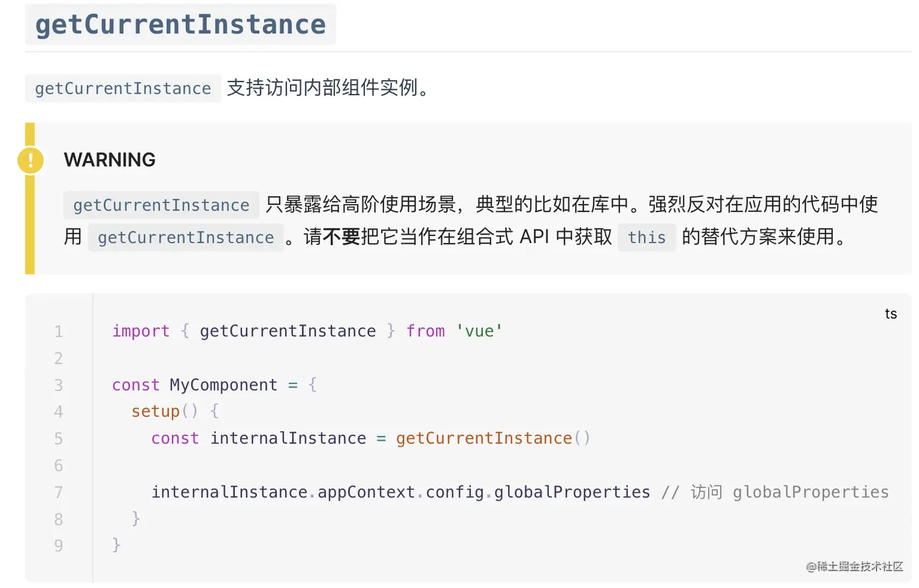919x588 pixels.
Task: Click line number 5 in the code gutter
Action: click(58, 439)
